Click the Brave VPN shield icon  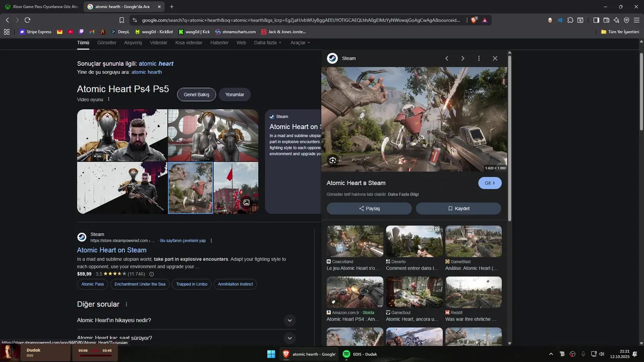coord(626,20)
